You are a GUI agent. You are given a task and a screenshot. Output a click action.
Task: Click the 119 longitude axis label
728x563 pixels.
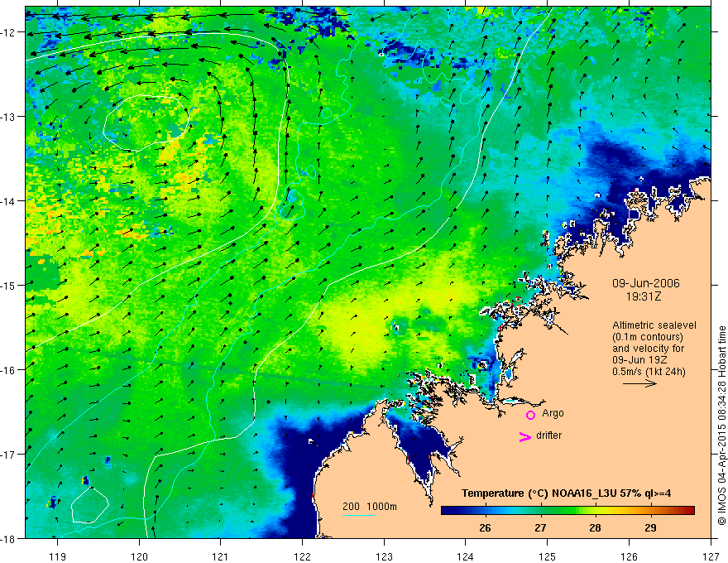[58, 557]
